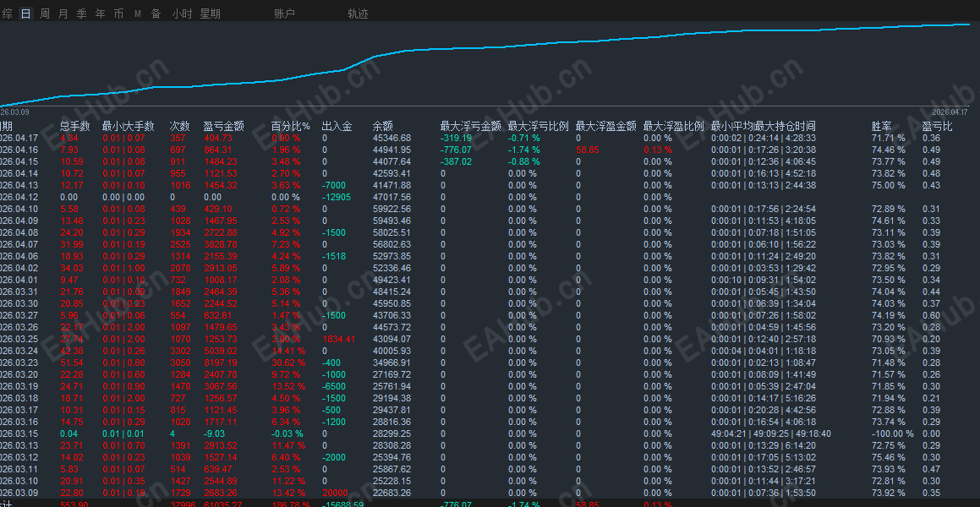Screen dimensions: 980x507
Task: Switch to the 日 (daily) tab
Action: coord(25,14)
